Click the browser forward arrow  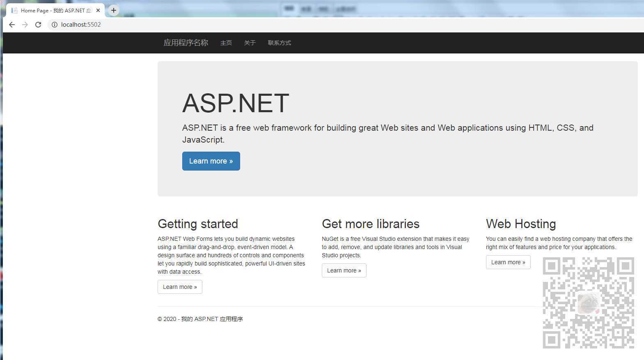25,25
